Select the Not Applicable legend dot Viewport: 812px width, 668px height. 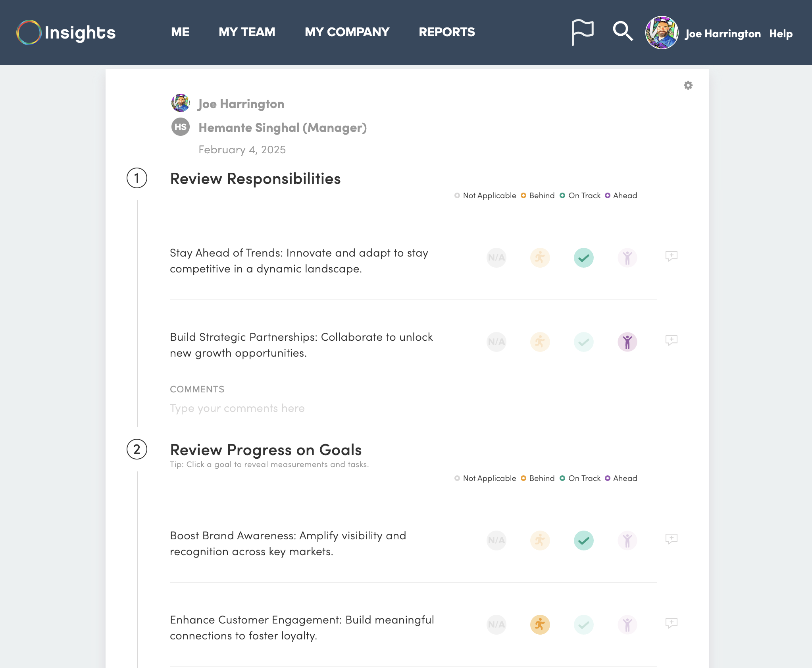pos(457,195)
